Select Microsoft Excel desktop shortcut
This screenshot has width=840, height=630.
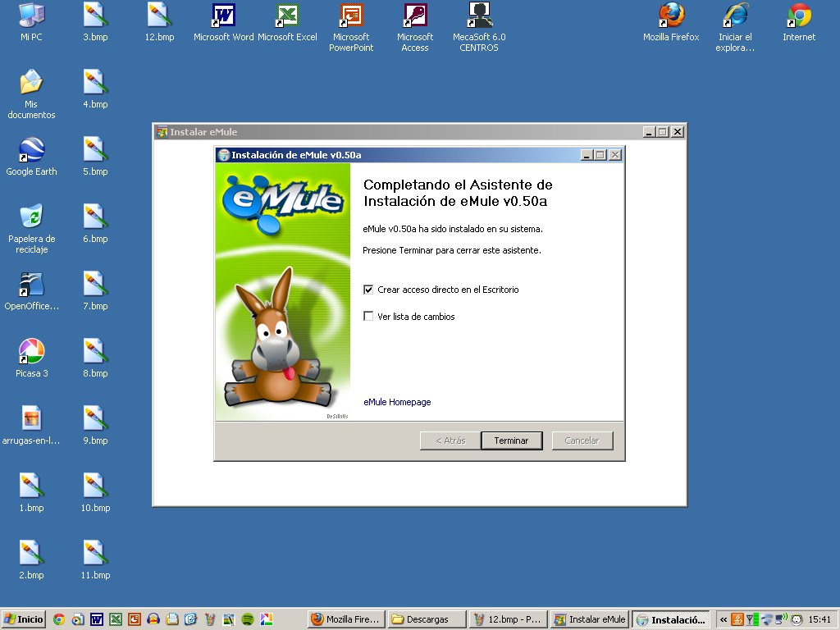[x=287, y=21]
